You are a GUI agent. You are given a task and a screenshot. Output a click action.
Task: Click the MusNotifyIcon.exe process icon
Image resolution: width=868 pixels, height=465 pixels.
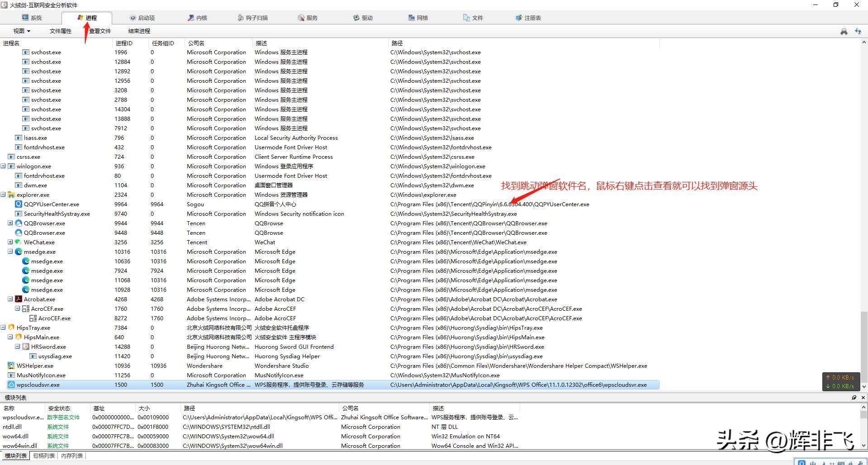[11, 375]
